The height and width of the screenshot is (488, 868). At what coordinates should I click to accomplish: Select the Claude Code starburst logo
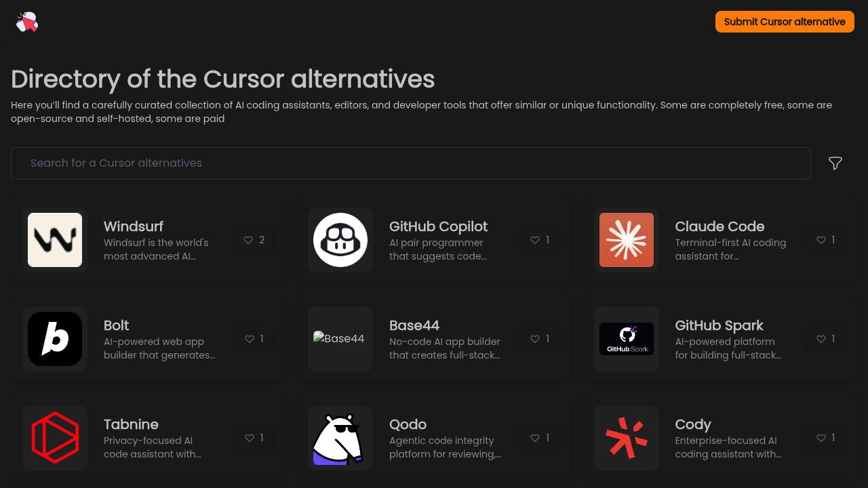626,239
